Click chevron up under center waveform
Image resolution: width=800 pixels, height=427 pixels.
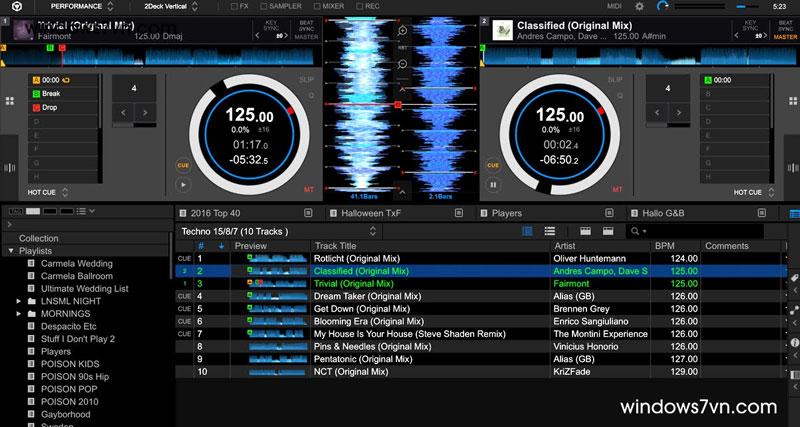pyautogui.click(x=402, y=192)
